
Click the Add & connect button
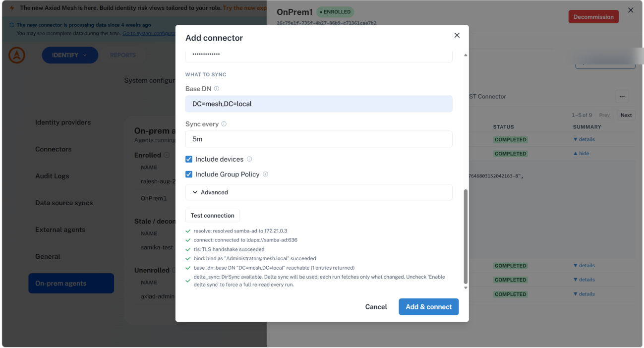(x=429, y=307)
